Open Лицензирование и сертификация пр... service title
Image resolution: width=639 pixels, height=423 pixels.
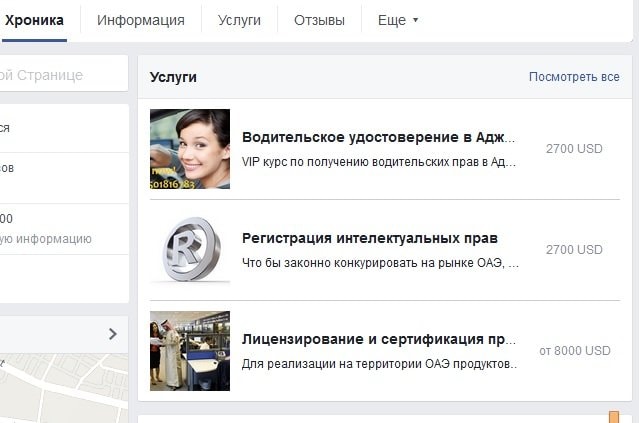[x=379, y=339]
